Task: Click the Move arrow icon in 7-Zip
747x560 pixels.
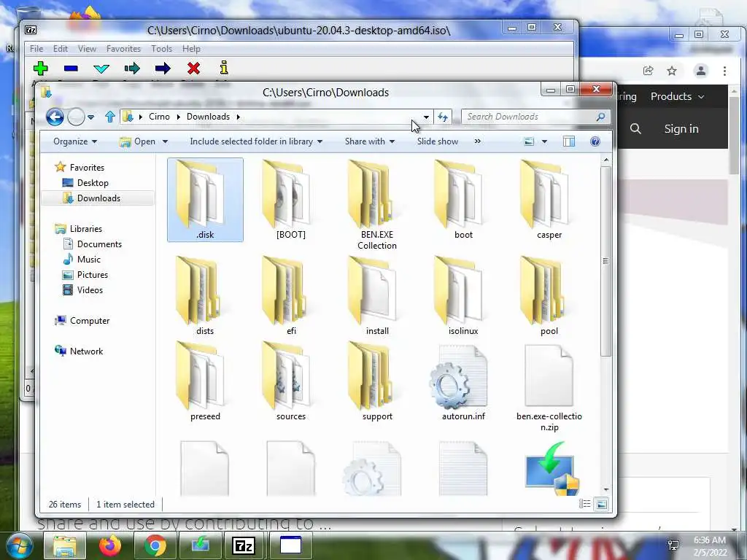Action: pos(163,69)
